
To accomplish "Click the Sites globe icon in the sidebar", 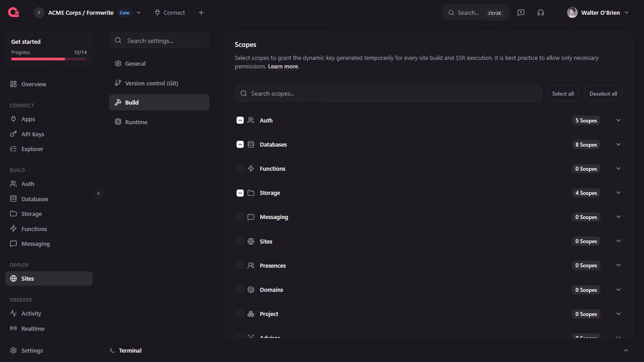I will pos(14,279).
